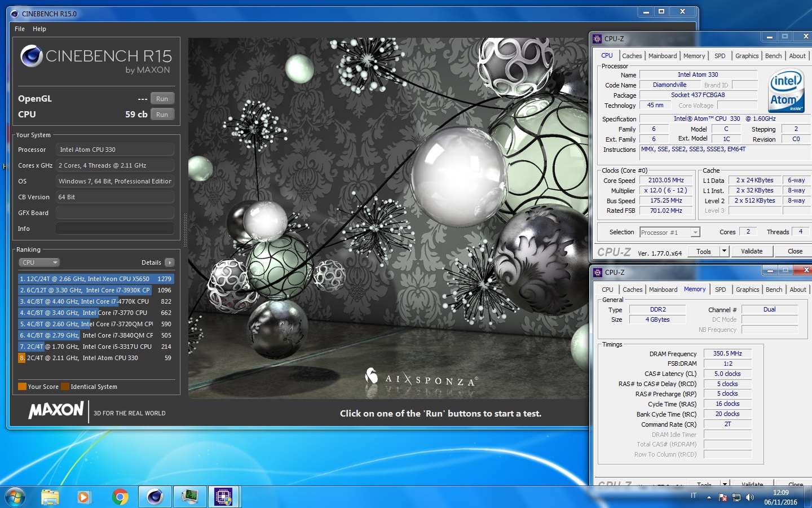Show hidden system tray icons
The image size is (812, 508).
pyautogui.click(x=709, y=497)
